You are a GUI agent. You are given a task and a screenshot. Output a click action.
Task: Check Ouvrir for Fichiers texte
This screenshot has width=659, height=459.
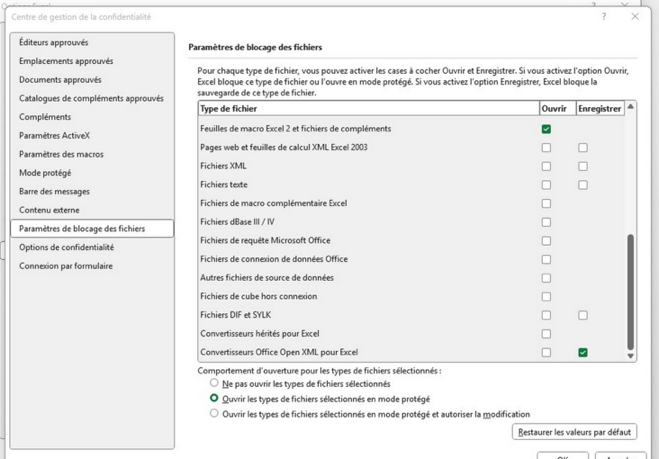tap(546, 185)
